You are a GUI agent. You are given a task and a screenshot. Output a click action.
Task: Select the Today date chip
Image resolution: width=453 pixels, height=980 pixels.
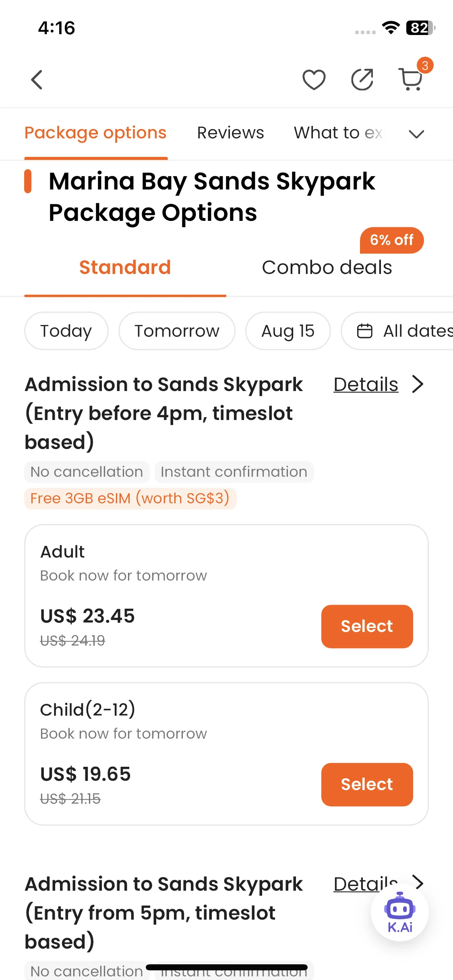point(66,331)
